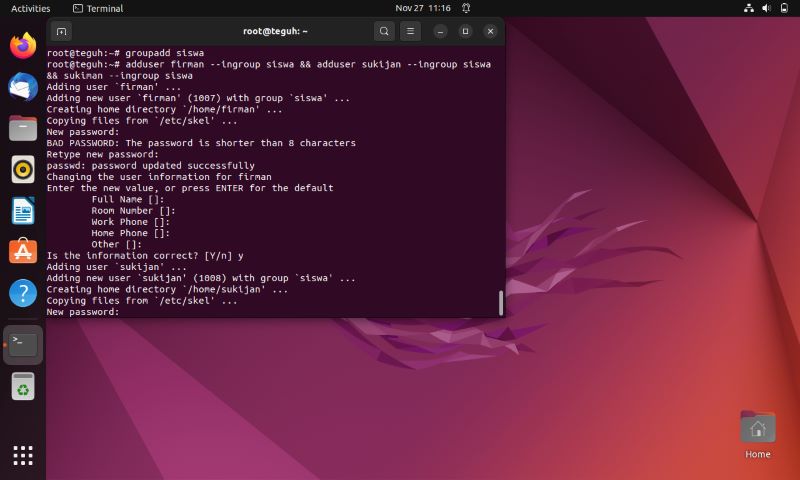Click the battery icon in the top bar
The height and width of the screenshot is (480, 800).
coord(784,8)
